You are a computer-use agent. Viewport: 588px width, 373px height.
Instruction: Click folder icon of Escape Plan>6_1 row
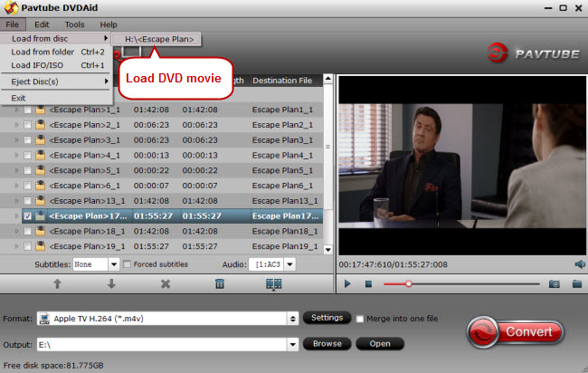tap(40, 186)
